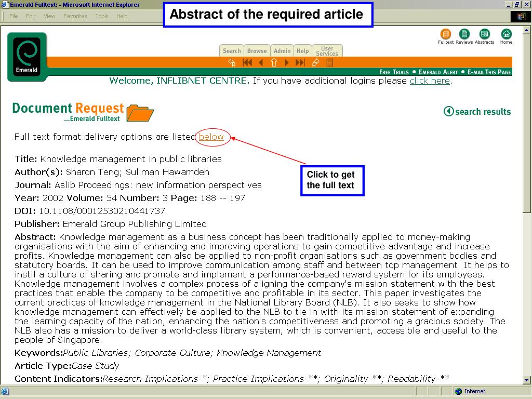Screen dimensions: 532x399
Task: Open the User Services tab
Action: tap(327, 50)
